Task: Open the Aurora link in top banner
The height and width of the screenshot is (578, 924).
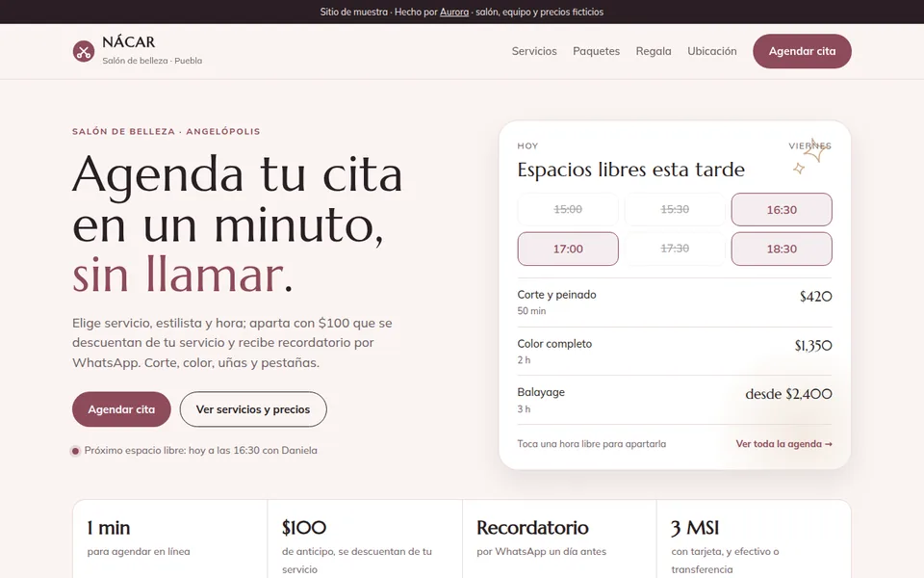Action: point(454,12)
